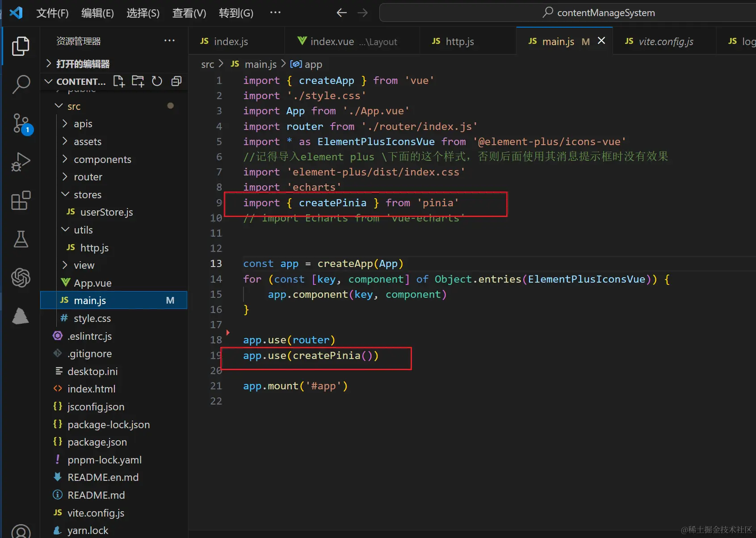756x538 pixels.
Task: Switch to the index.js tab
Action: (x=236, y=41)
